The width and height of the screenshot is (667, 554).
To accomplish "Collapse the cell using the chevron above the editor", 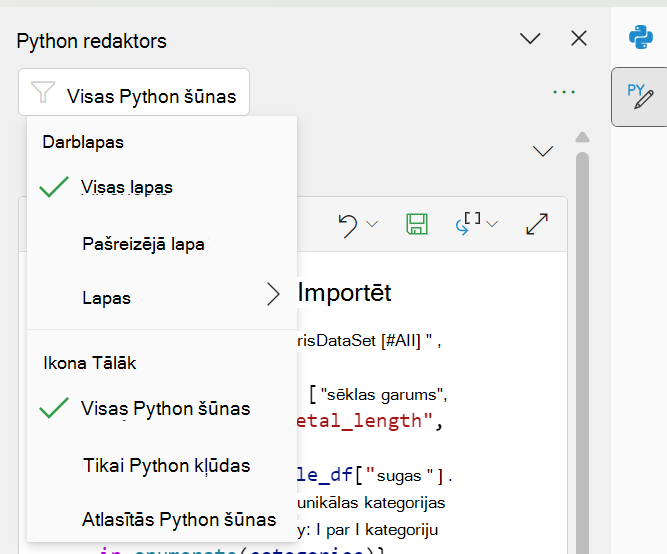I will pos(543,151).
